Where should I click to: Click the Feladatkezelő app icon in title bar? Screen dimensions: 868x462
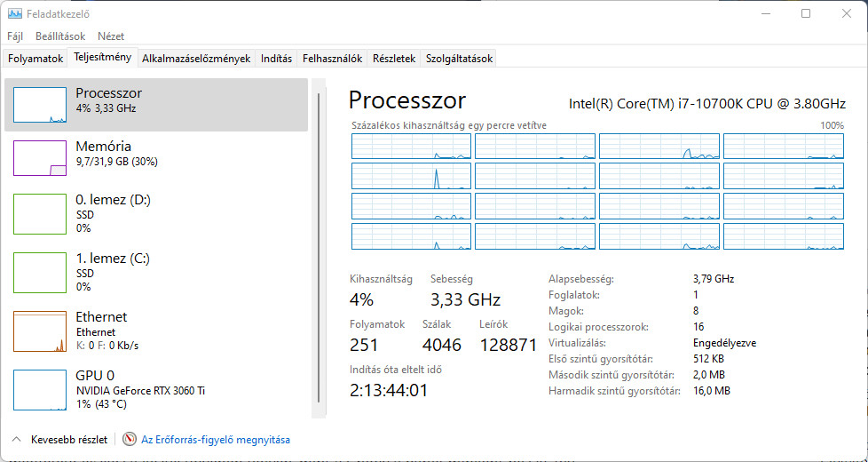[15, 14]
